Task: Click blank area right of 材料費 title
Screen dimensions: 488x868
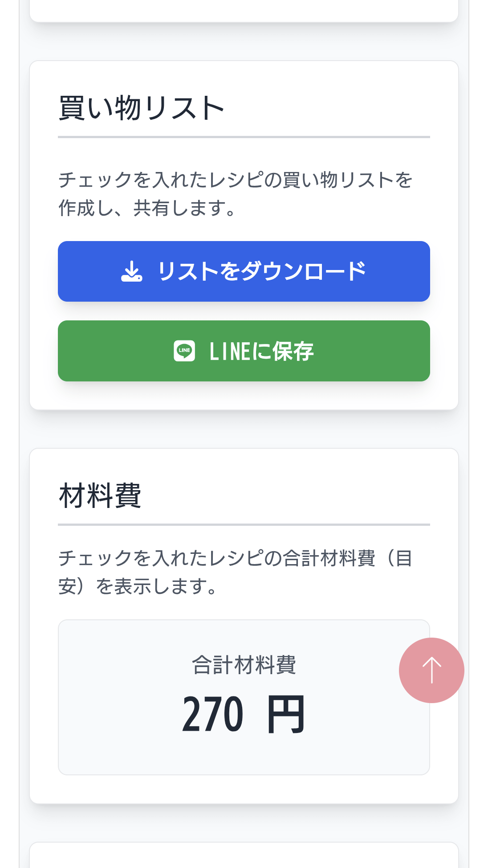Action: (289, 496)
